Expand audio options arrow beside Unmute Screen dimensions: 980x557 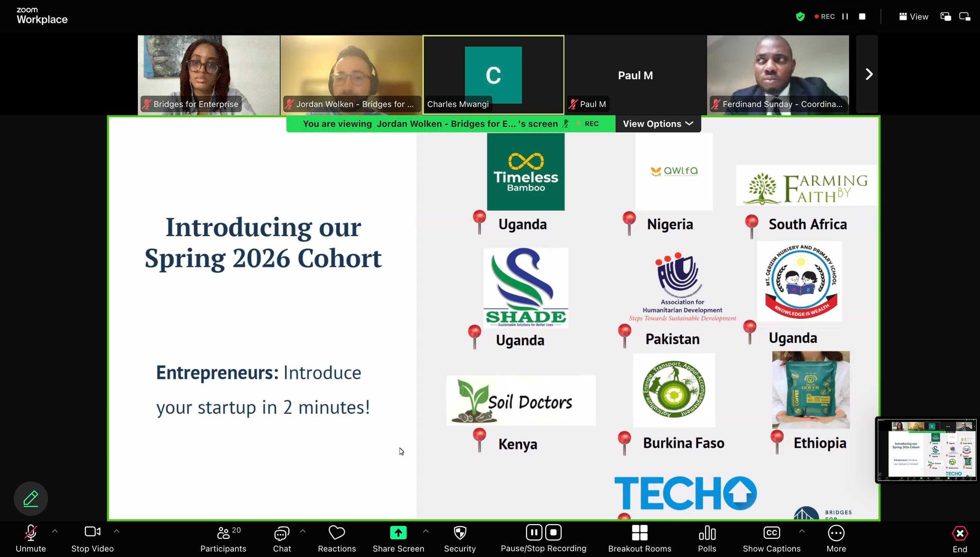click(x=55, y=531)
